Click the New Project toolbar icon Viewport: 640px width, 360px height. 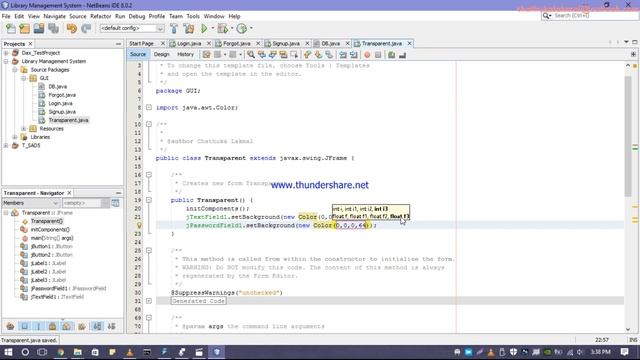[x=24, y=28]
